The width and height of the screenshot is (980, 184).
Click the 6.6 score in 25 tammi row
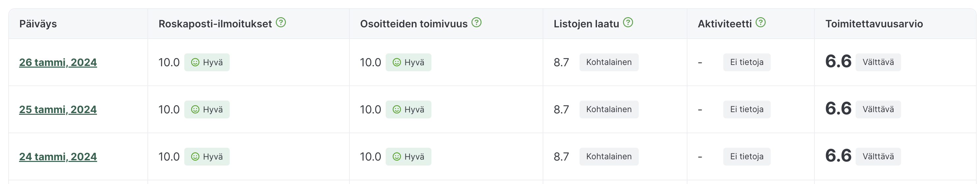[838, 109]
